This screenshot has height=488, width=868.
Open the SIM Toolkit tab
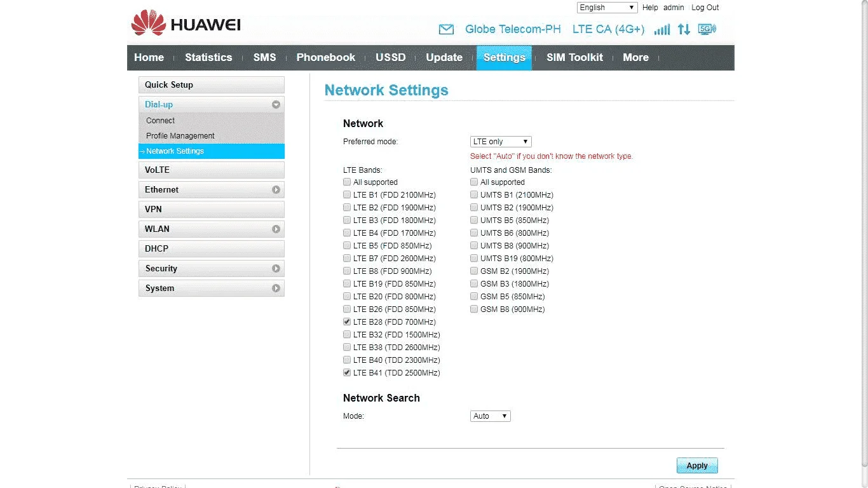tap(574, 57)
